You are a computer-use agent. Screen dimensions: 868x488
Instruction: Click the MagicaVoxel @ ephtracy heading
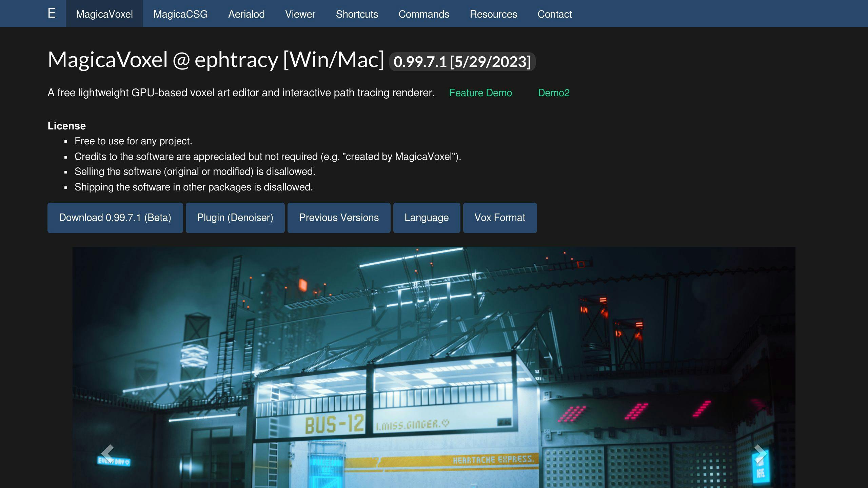click(216, 60)
